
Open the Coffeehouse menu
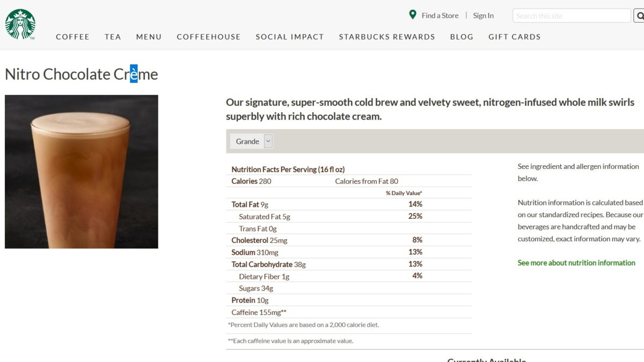209,37
